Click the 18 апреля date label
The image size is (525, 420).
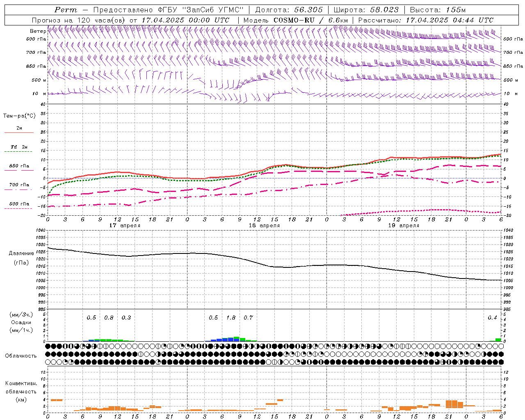pos(264,226)
